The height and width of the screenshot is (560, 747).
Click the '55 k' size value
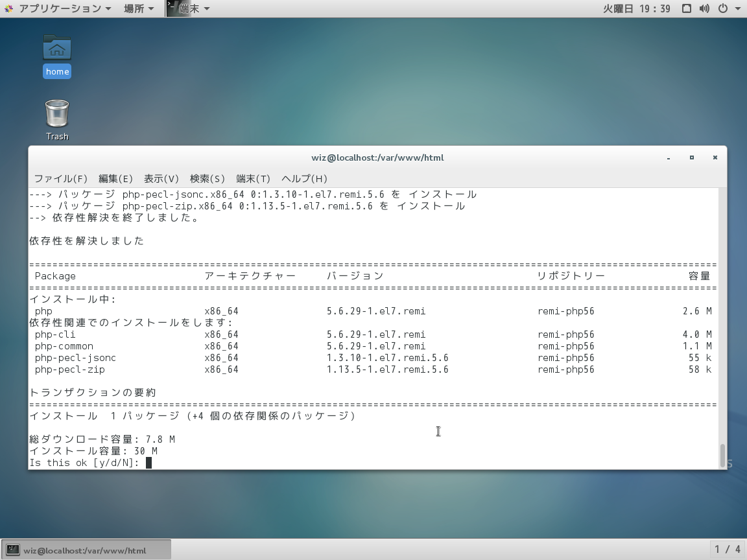(x=700, y=358)
